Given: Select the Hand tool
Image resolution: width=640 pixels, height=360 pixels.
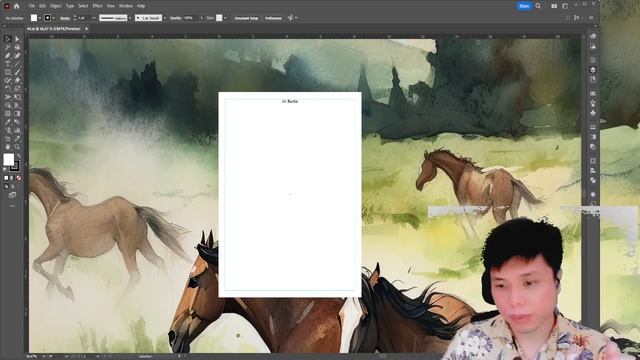Looking at the screenshot, I should click(8, 147).
